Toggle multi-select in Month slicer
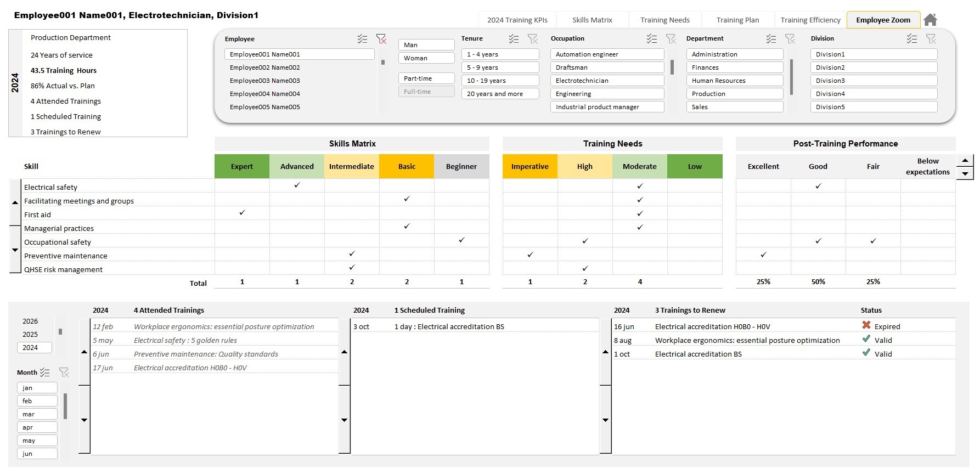980x474 pixels. point(45,373)
